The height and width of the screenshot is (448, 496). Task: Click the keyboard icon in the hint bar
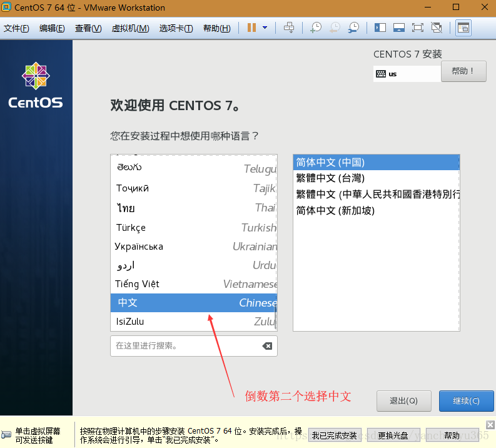[6, 435]
